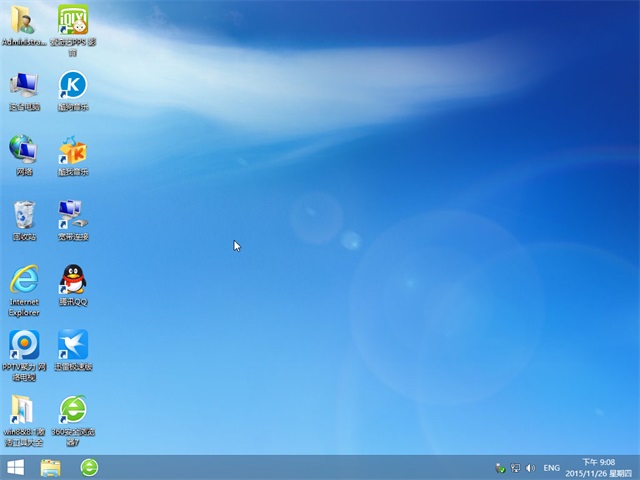
Task: Launch Kugou Music with blue K icon
Action: coord(73,86)
